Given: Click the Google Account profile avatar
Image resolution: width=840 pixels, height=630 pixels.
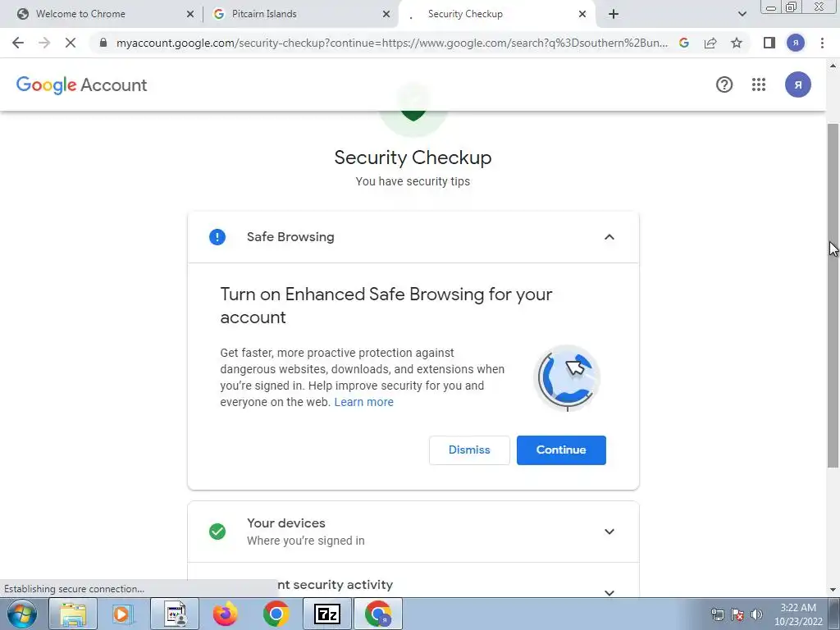Looking at the screenshot, I should point(797,84).
